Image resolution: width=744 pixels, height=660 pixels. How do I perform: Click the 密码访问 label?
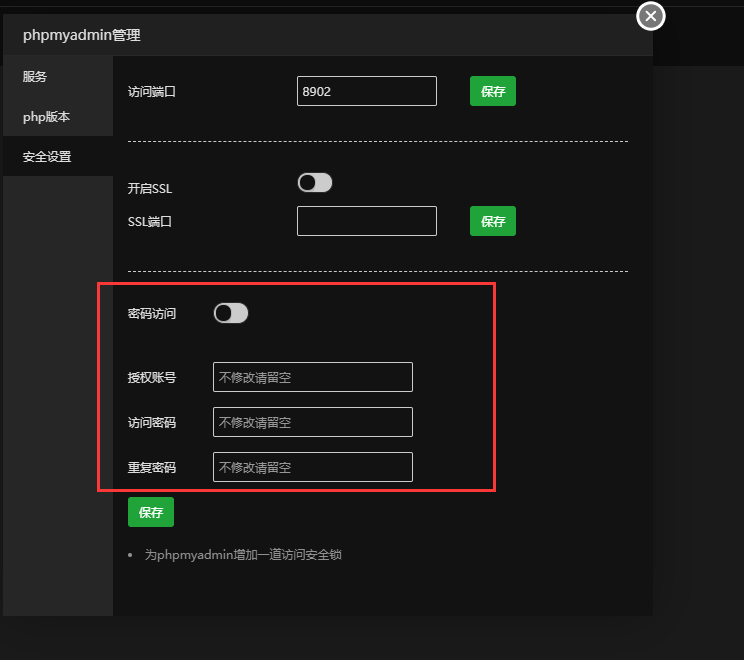(152, 314)
